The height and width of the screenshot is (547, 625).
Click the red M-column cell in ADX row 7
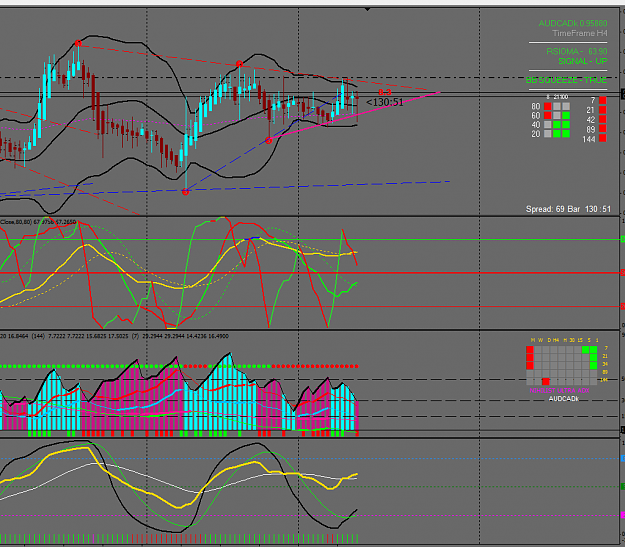click(530, 350)
